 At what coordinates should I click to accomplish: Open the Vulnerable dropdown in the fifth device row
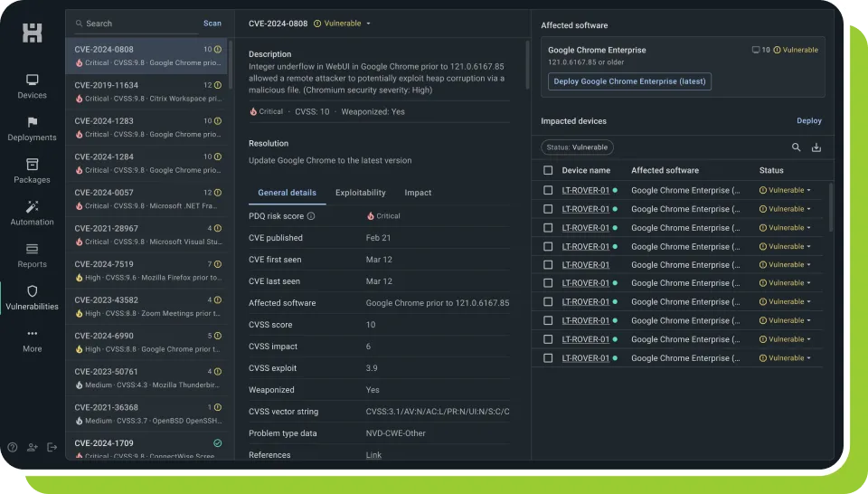click(x=785, y=265)
